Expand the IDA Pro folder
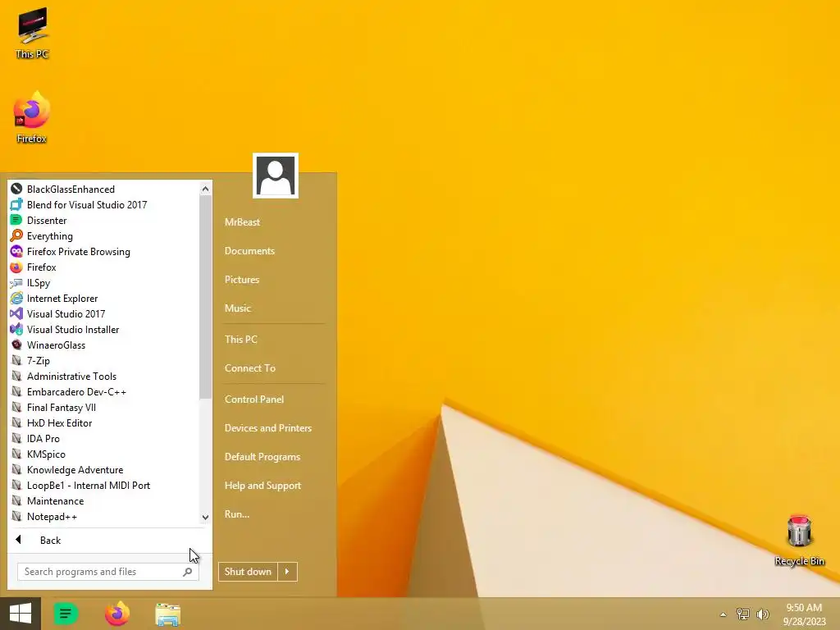Viewport: 840px width, 630px height. pyautogui.click(x=35, y=438)
